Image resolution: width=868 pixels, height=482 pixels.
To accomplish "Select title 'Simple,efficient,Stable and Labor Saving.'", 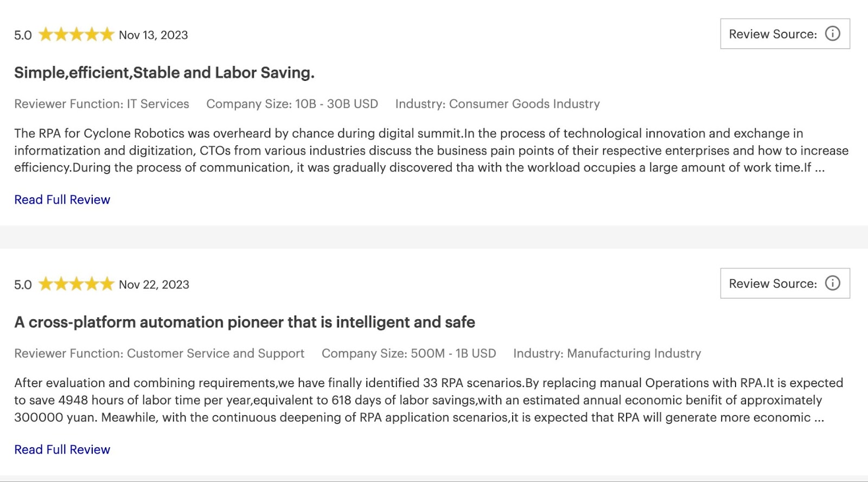I will [164, 73].
